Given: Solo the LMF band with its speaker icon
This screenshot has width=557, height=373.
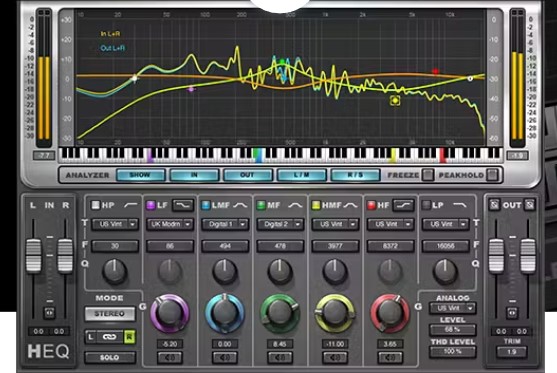Looking at the screenshot, I should pyautogui.click(x=225, y=358).
